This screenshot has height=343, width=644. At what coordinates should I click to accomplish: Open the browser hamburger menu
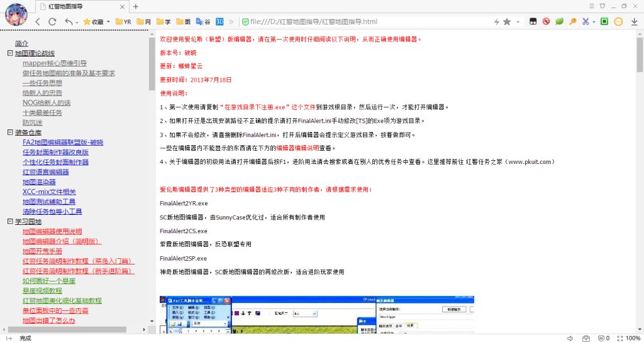(592, 6)
